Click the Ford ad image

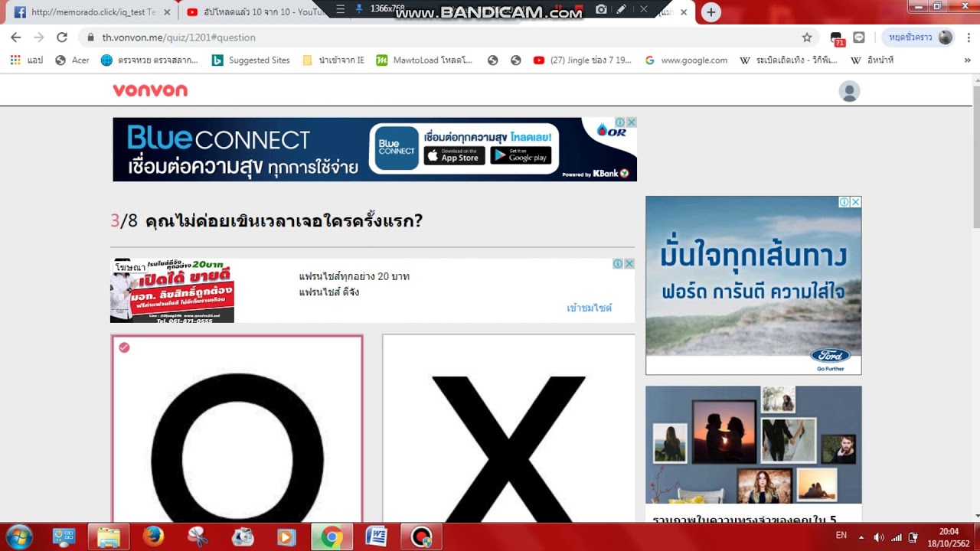(753, 285)
